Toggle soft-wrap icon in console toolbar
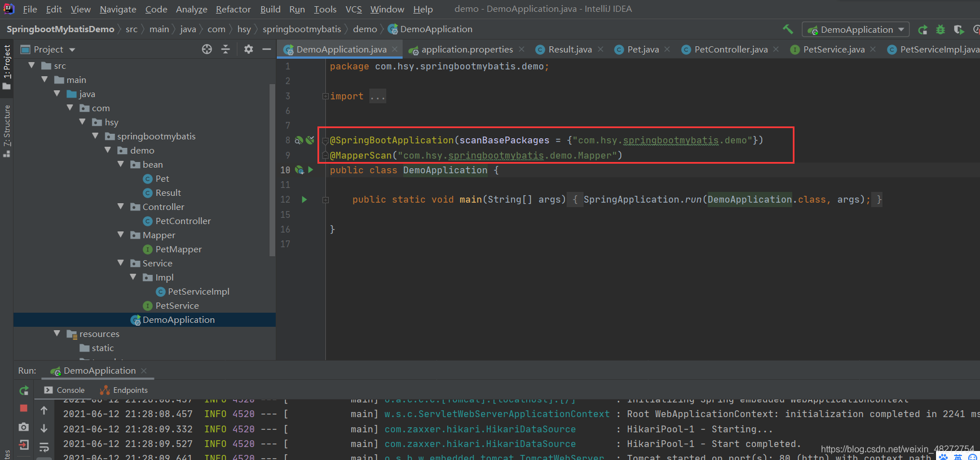The height and width of the screenshot is (460, 980). [44, 447]
